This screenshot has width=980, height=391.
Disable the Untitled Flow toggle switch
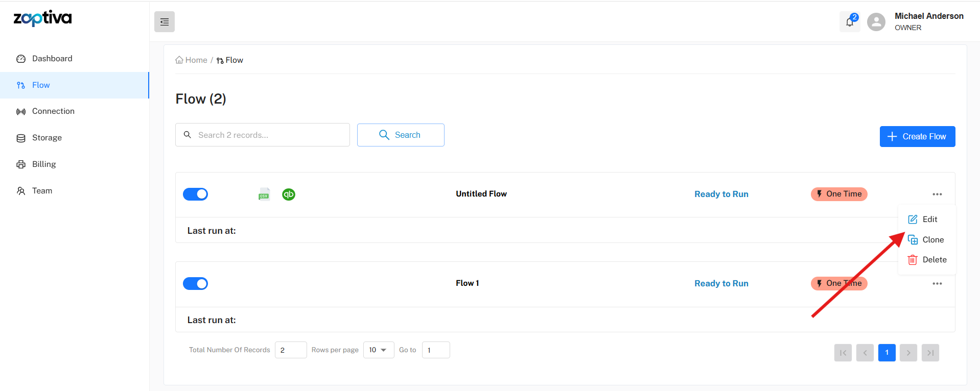coord(195,194)
